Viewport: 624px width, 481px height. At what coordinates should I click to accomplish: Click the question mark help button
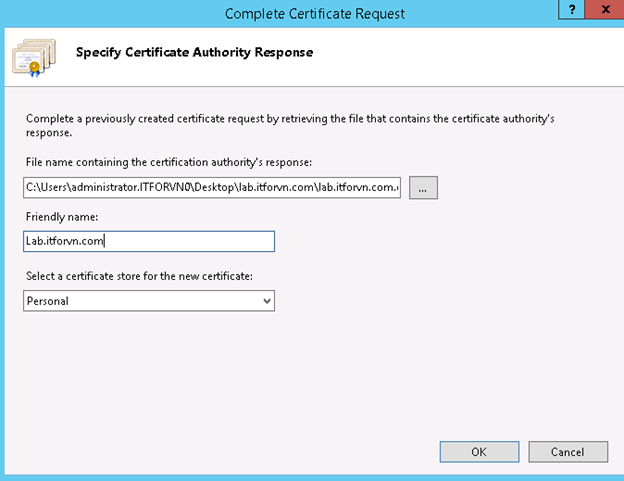click(x=571, y=9)
